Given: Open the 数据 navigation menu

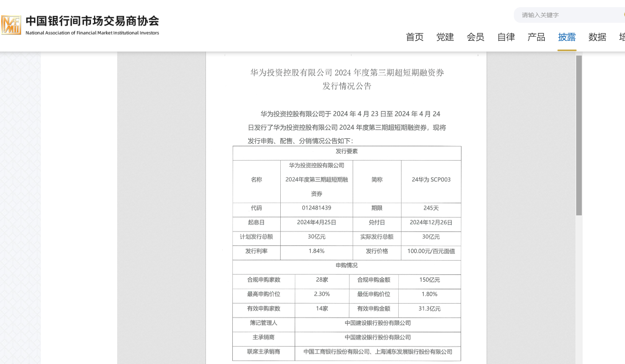Looking at the screenshot, I should (x=597, y=37).
